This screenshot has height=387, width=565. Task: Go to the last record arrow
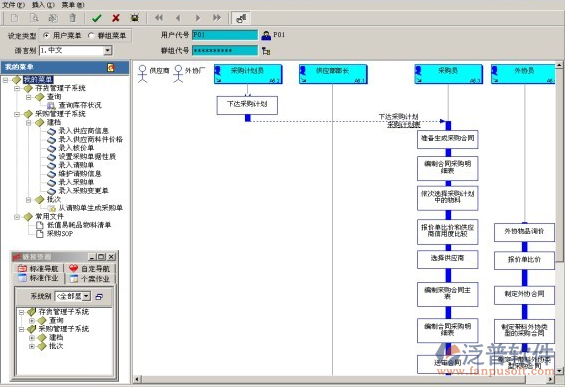[x=217, y=18]
